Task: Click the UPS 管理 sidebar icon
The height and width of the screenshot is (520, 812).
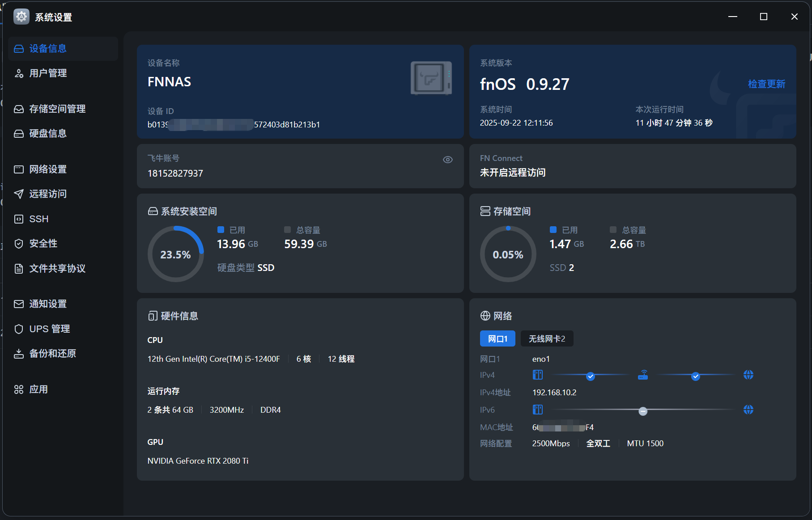Action: click(x=19, y=329)
